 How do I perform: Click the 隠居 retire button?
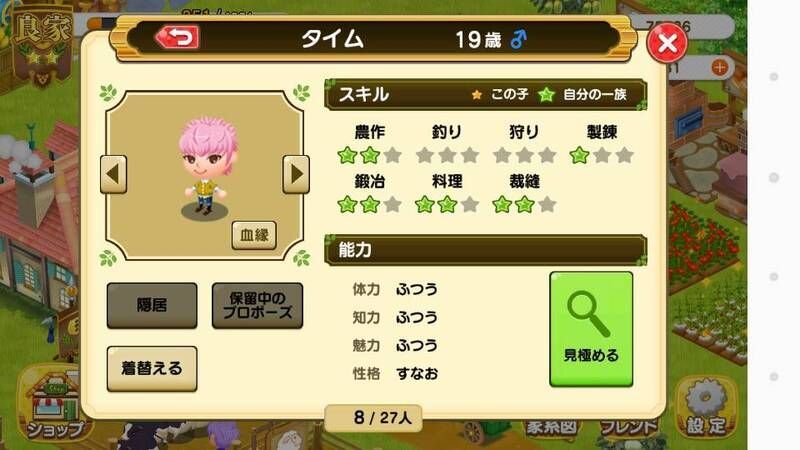coord(152,305)
